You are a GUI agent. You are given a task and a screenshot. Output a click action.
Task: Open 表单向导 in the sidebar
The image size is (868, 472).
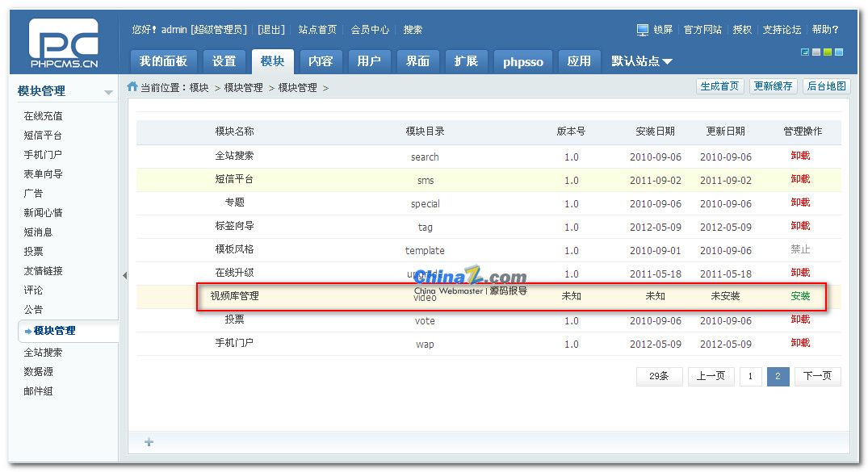tap(43, 174)
